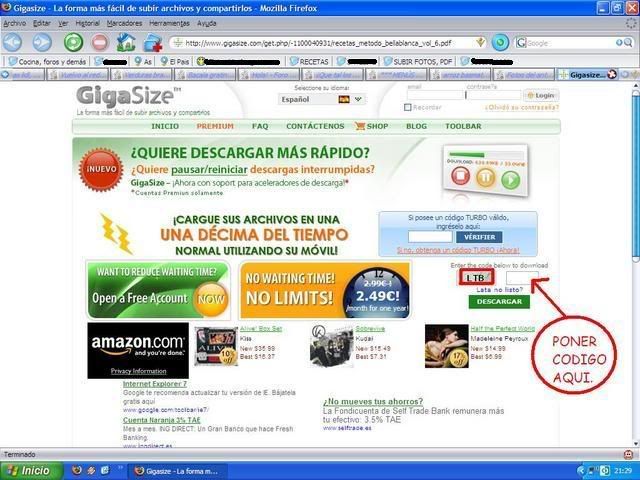The width and height of the screenshot is (640, 480).
Task: Click the PREMIUM navigation link
Action: tap(215, 126)
